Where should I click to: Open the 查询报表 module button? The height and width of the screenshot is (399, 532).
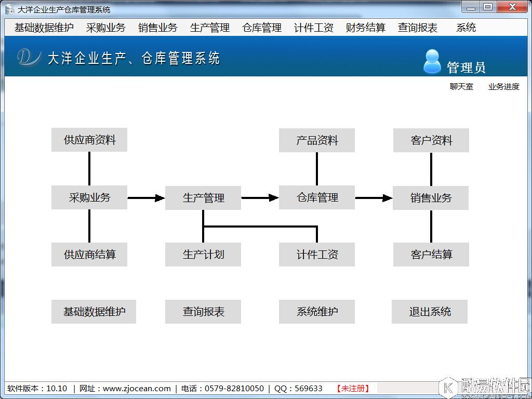(x=203, y=312)
